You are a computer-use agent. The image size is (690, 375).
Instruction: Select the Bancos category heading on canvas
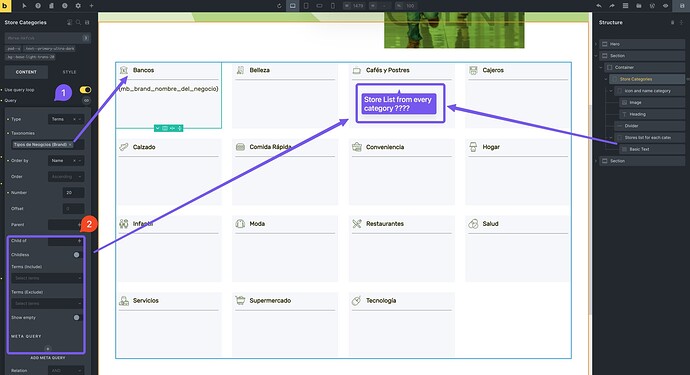point(143,70)
